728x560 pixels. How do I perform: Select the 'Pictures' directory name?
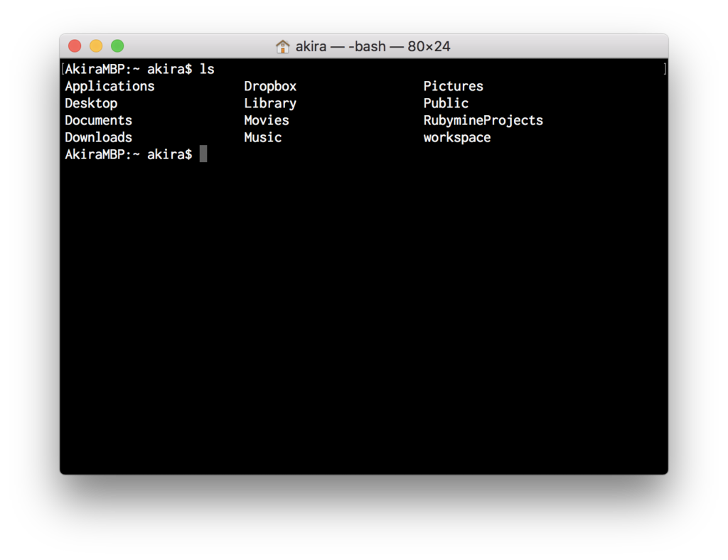(x=453, y=86)
